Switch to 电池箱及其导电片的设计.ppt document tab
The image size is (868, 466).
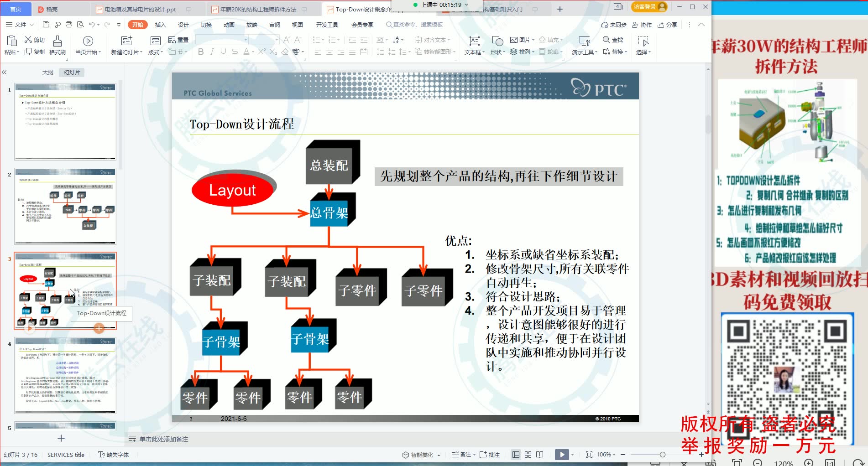[x=141, y=9]
